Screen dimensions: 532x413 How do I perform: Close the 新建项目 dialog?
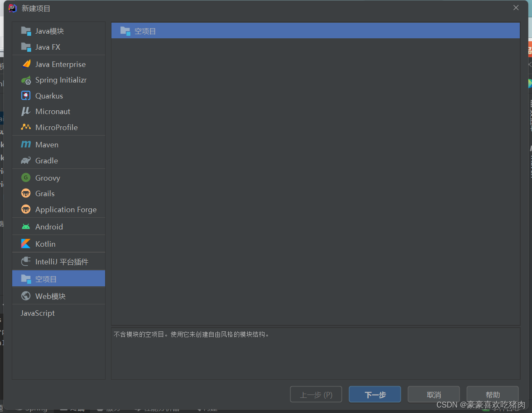(x=516, y=8)
